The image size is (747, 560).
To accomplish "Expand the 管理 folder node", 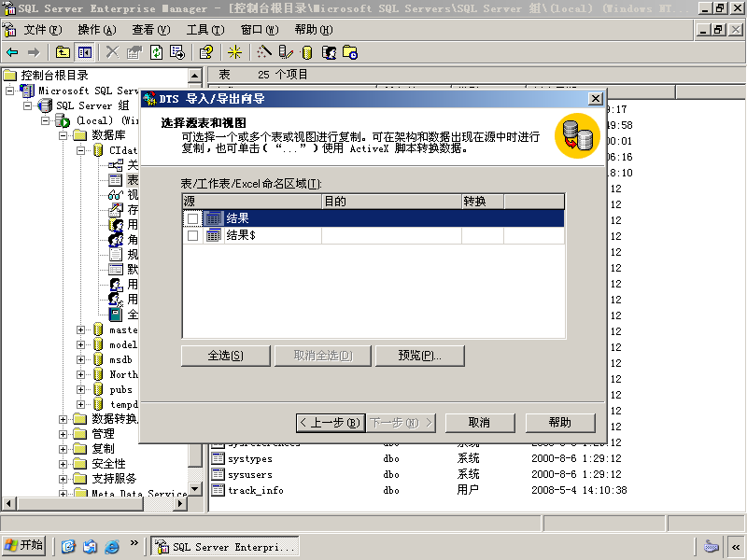I will [63, 434].
